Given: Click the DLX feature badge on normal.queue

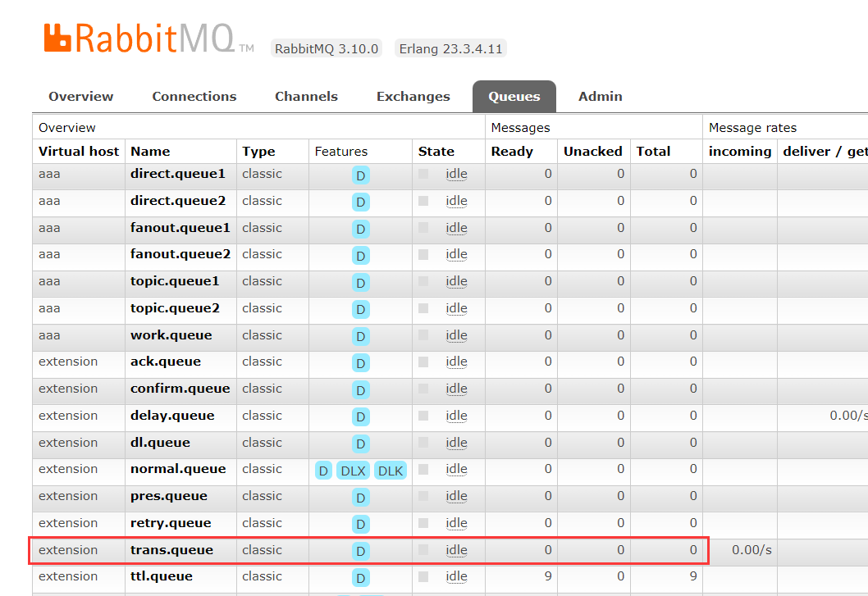Looking at the screenshot, I should (x=353, y=471).
